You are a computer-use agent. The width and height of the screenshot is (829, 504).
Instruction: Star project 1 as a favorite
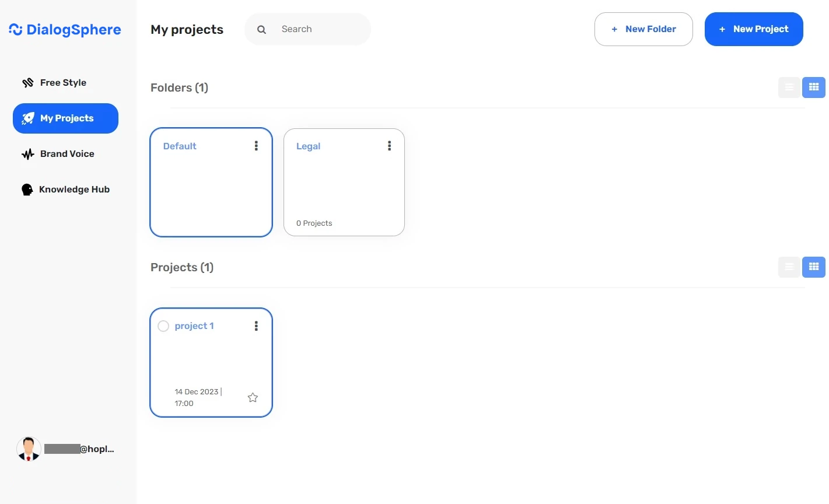point(252,397)
